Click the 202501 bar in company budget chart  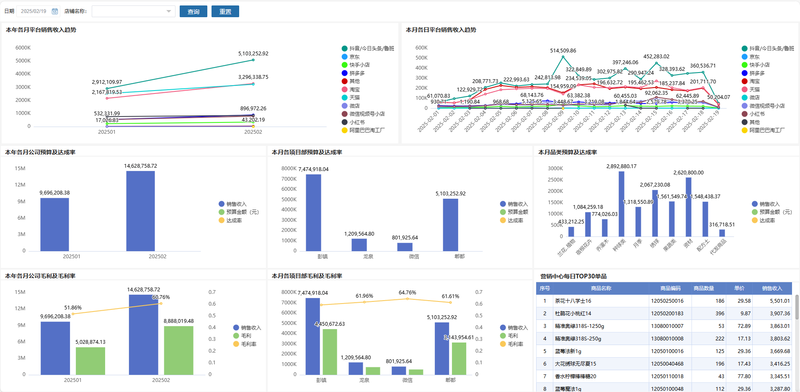pyautogui.click(x=55, y=225)
